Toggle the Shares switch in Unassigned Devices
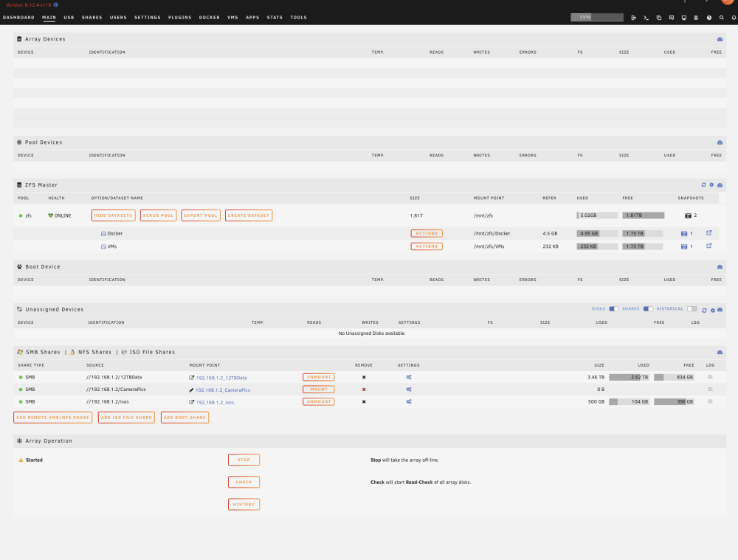The width and height of the screenshot is (738, 560). (648, 309)
